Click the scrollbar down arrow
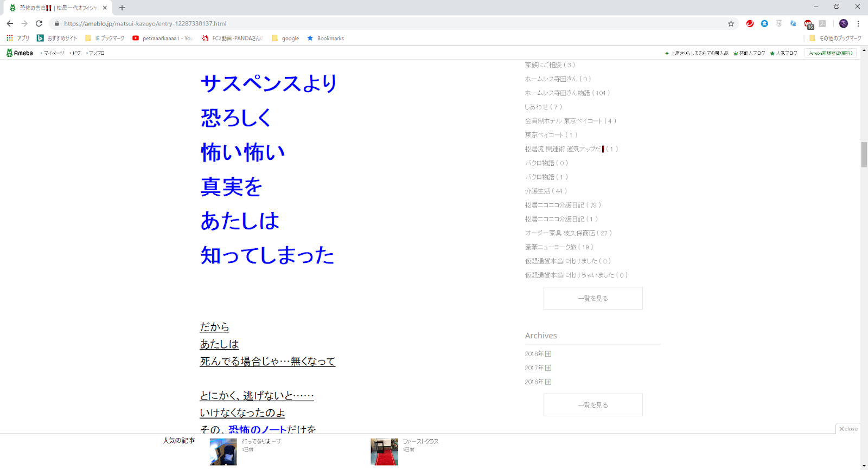Image resolution: width=868 pixels, height=470 pixels. pyautogui.click(x=864, y=466)
